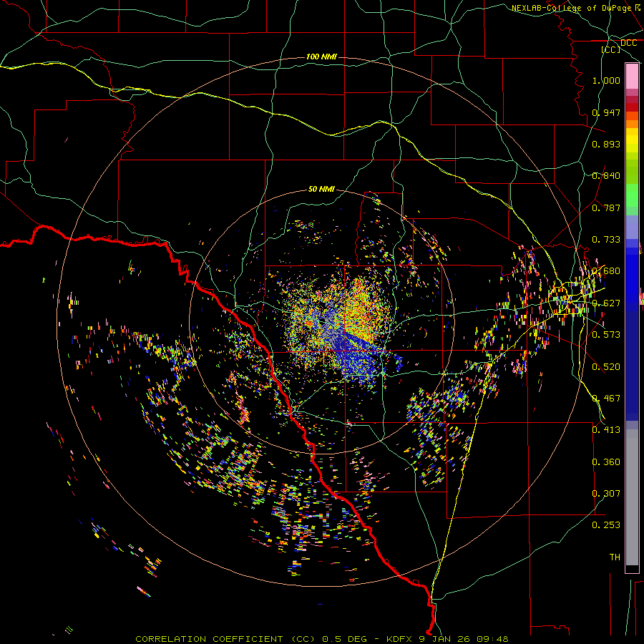This screenshot has height=644, width=644.
Task: Pick the red segment of the color bar
Action: pyautogui.click(x=632, y=107)
